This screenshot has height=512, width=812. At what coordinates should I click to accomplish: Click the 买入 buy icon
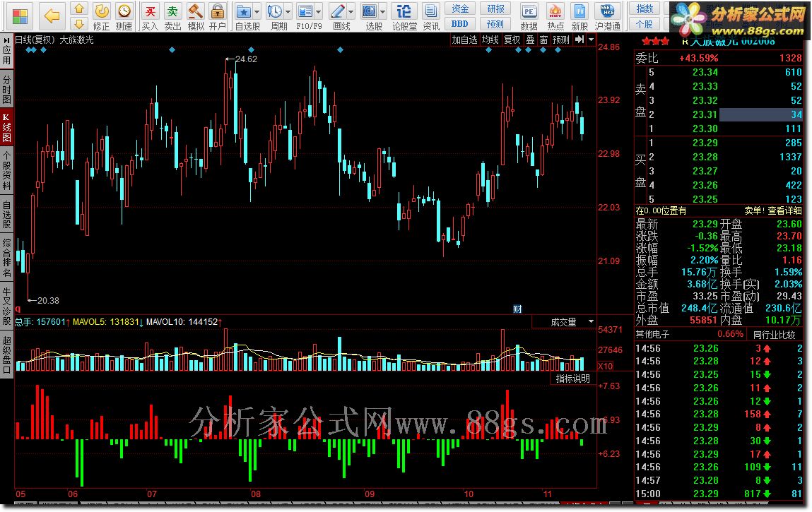click(x=151, y=16)
